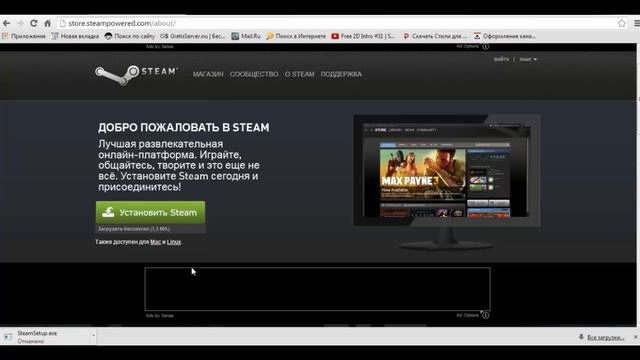The image size is (640, 360).
Task: Open the GratisServer.nu bookmark
Action: (x=192, y=36)
